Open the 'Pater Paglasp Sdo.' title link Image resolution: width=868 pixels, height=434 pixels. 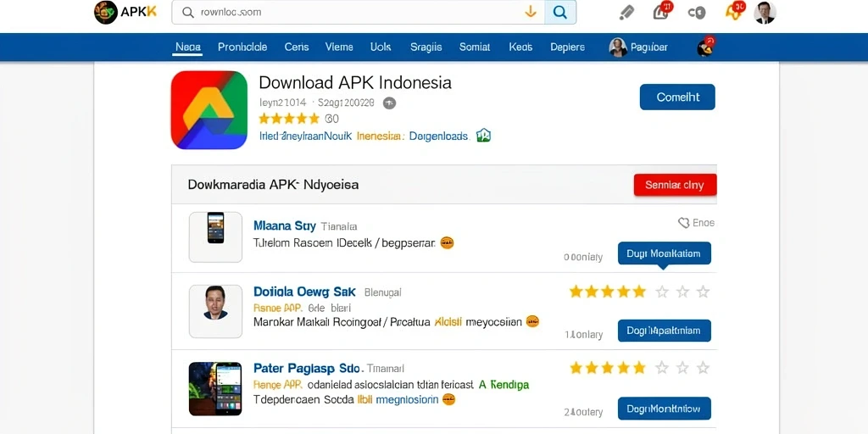coord(308,368)
